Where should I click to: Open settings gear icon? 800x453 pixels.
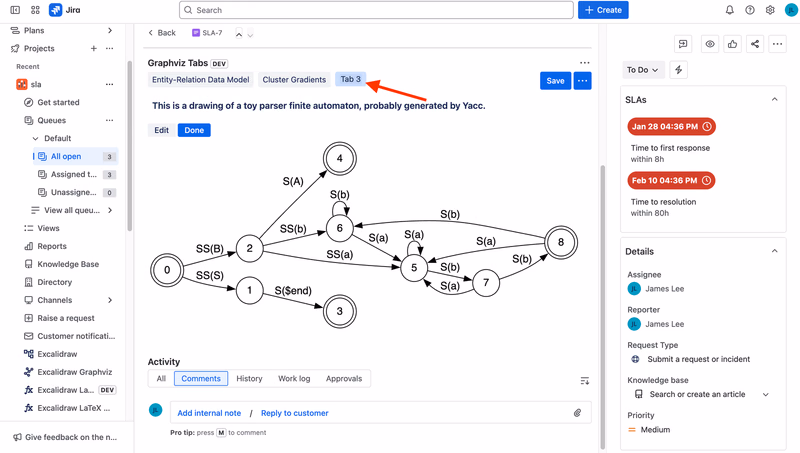(770, 10)
